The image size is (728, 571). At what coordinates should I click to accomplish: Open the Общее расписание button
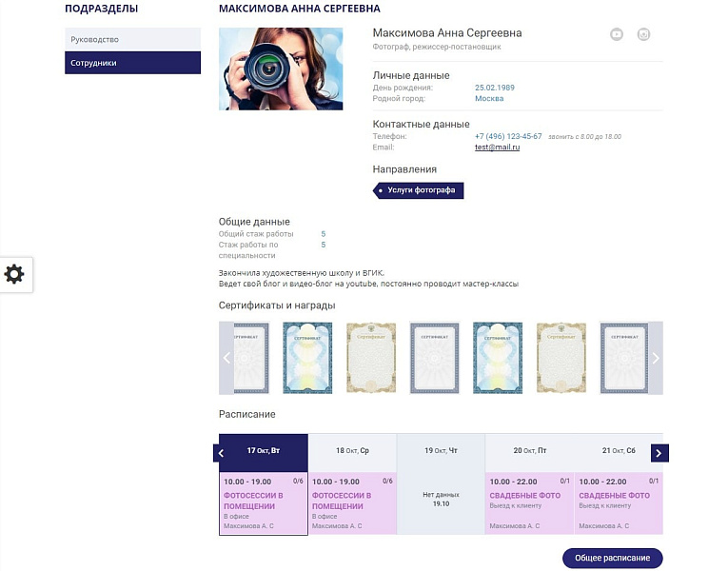pos(612,559)
